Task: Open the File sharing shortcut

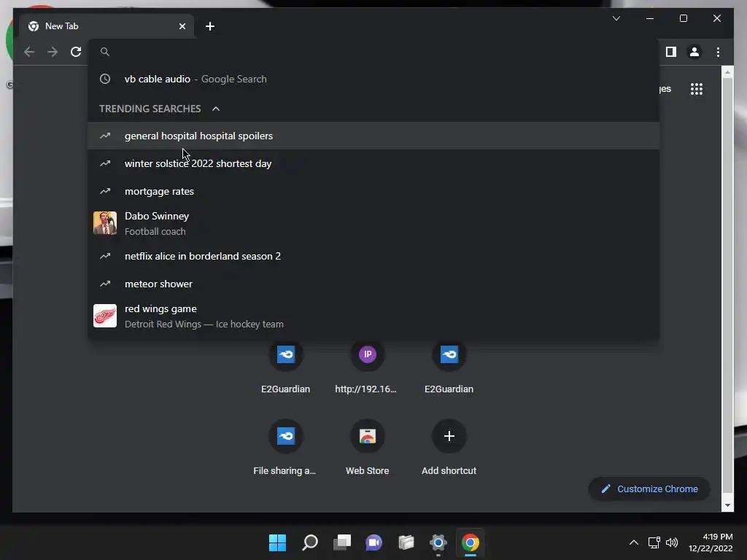Action: click(x=285, y=448)
